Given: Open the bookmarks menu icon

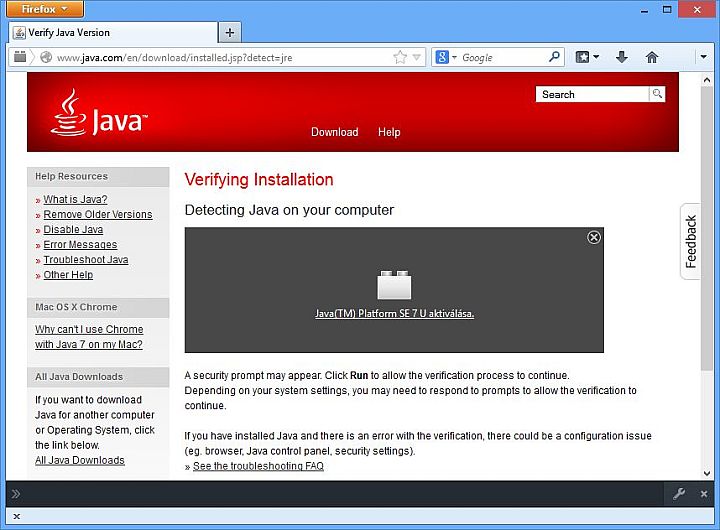Looking at the screenshot, I should point(582,57).
